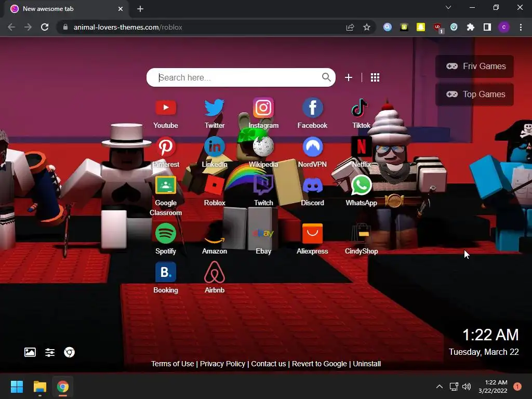
Task: Open the uBlock Origin extension icon
Action: point(437,28)
